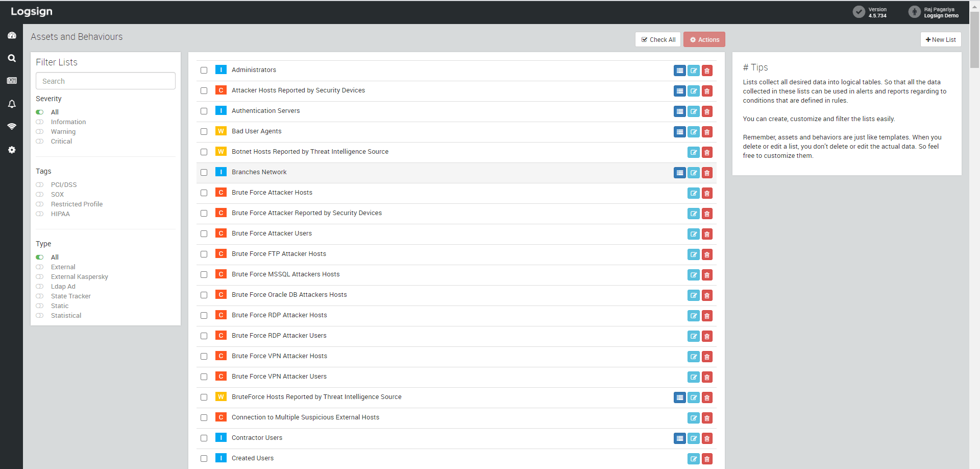Viewport: 980px width, 469px height.
Task: Open Brute Force VPN Attacker Hosts list name
Action: coord(279,356)
